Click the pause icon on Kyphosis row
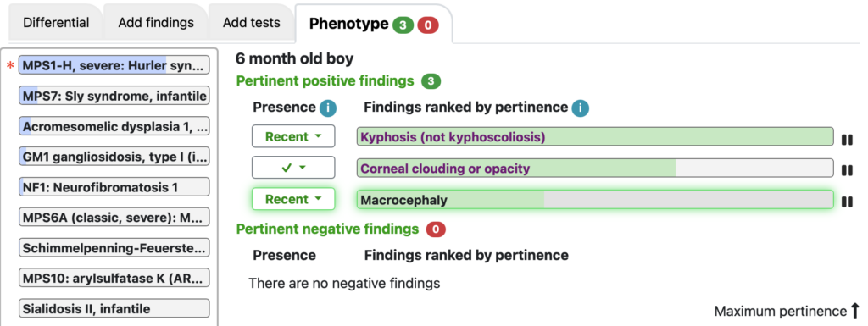The width and height of the screenshot is (868, 326). click(x=847, y=140)
